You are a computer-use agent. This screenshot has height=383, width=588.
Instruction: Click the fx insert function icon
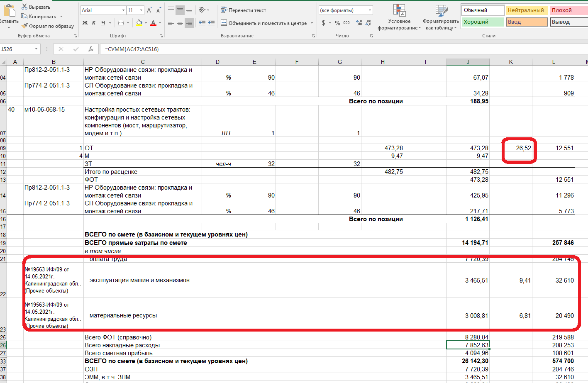pyautogui.click(x=91, y=49)
